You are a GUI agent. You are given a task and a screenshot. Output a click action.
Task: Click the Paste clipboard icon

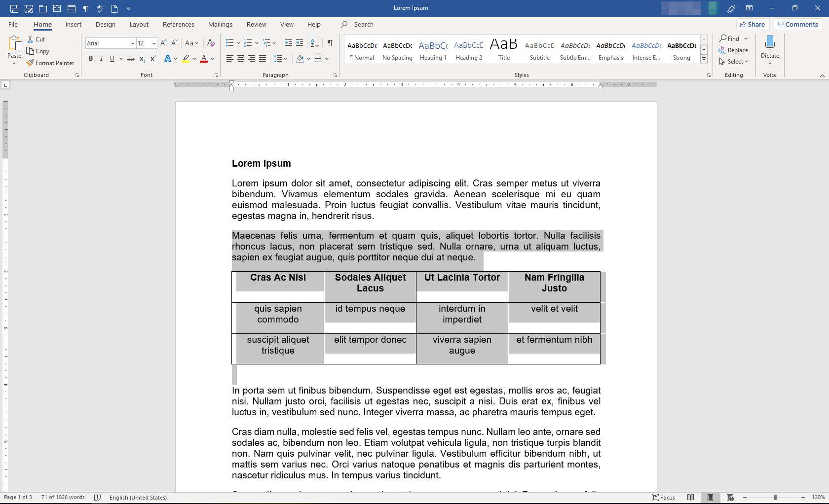click(14, 43)
